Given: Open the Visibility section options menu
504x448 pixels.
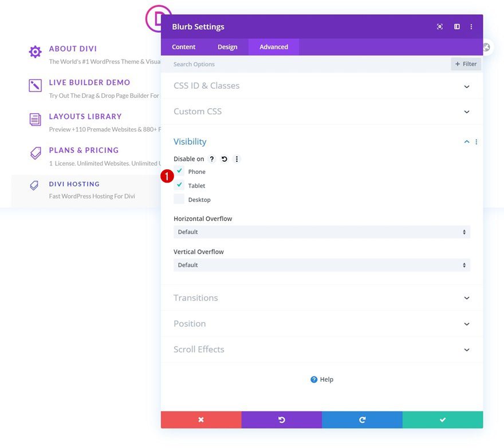Looking at the screenshot, I should tap(476, 141).
